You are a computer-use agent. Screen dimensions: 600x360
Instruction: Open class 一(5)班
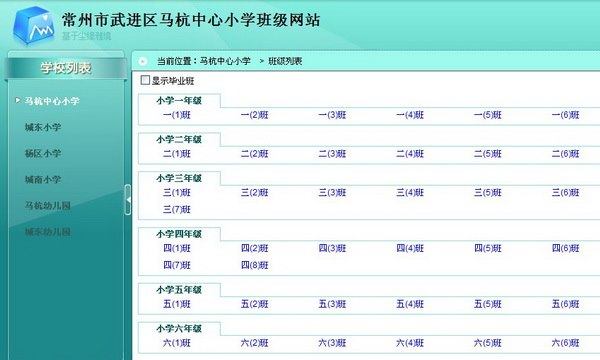[x=488, y=115]
